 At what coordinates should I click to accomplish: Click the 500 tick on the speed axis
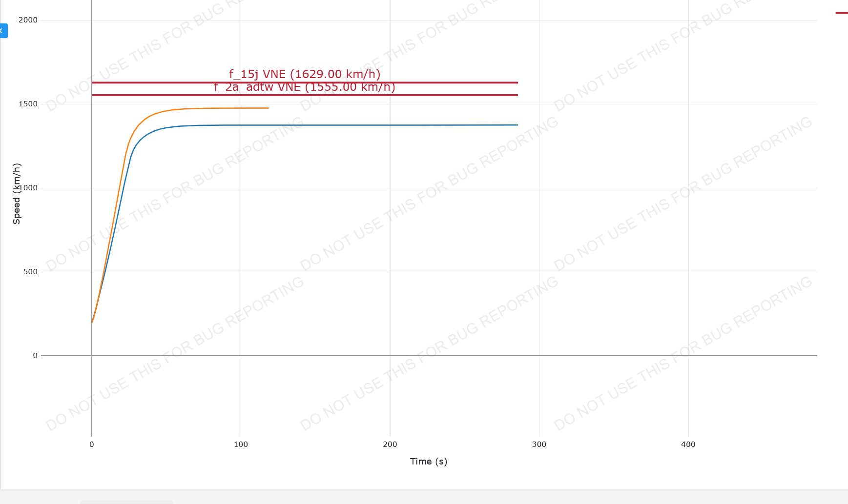click(30, 272)
